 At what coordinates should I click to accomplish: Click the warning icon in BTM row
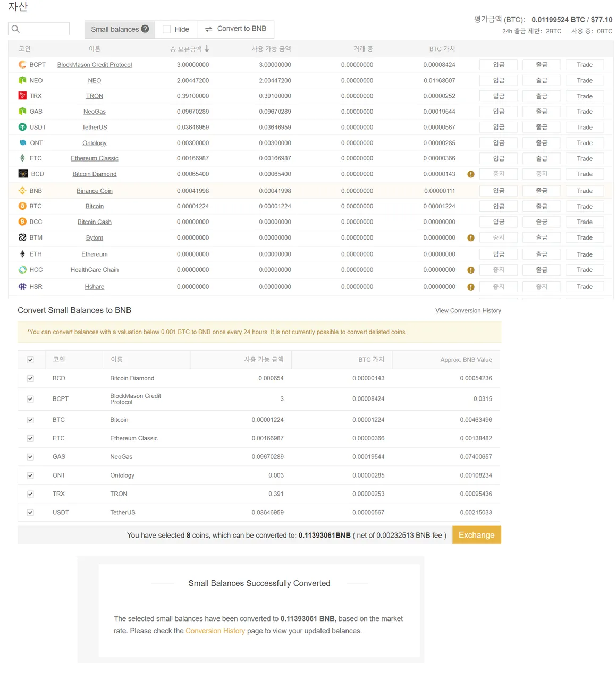[x=471, y=238]
